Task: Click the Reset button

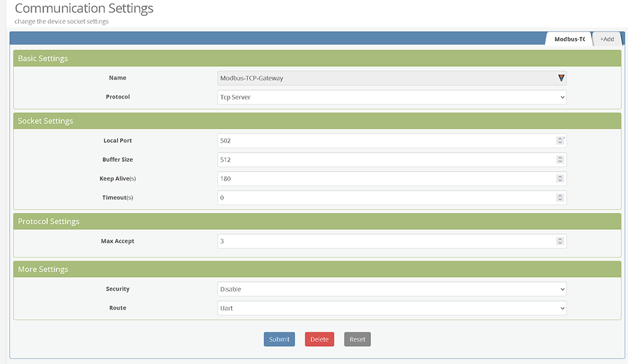Action: [358, 339]
